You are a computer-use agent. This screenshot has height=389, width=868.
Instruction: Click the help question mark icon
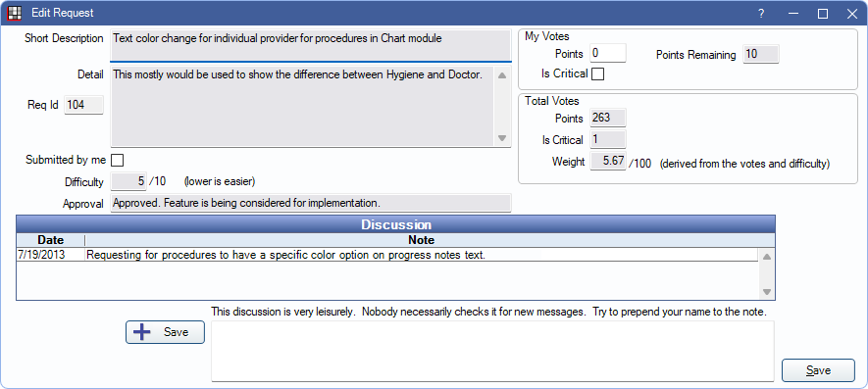[762, 14]
